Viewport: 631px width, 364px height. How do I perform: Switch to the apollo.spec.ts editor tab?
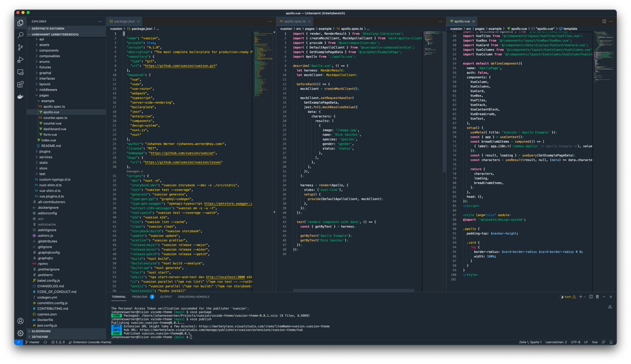[294, 21]
